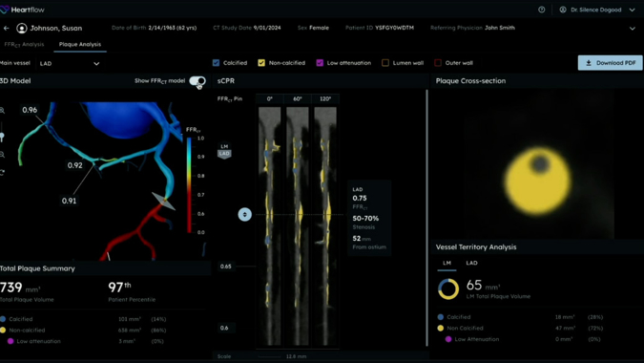Click the 50-70% Stenosis value
Screen dimensions: 644x363
pyautogui.click(x=365, y=219)
